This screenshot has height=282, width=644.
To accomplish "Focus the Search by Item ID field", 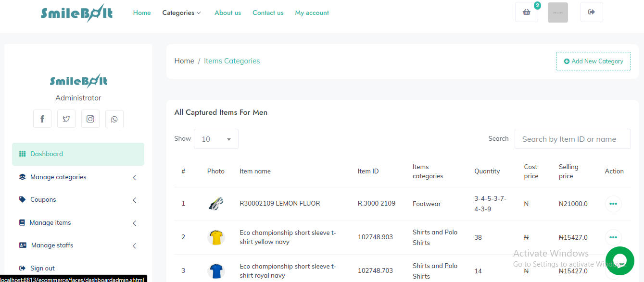I will pyautogui.click(x=572, y=139).
